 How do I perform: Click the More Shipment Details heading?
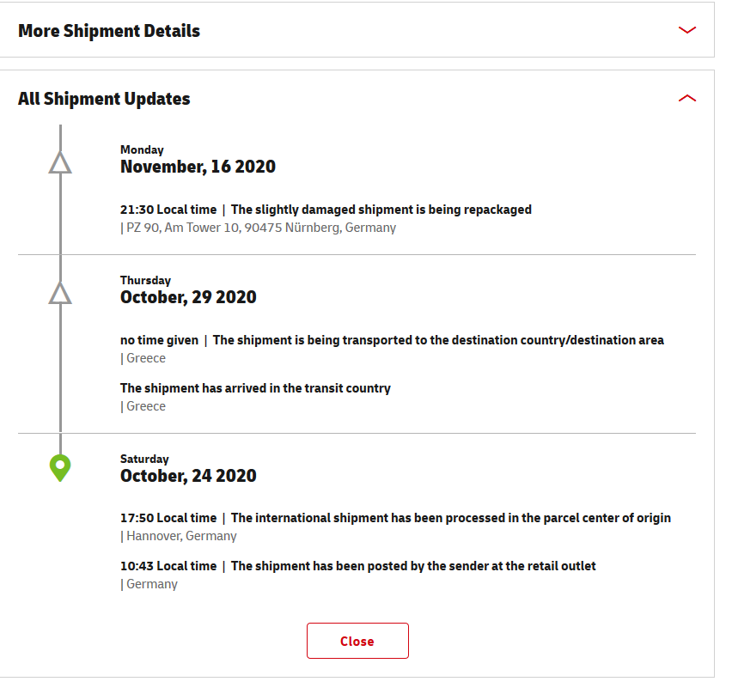[x=109, y=31]
